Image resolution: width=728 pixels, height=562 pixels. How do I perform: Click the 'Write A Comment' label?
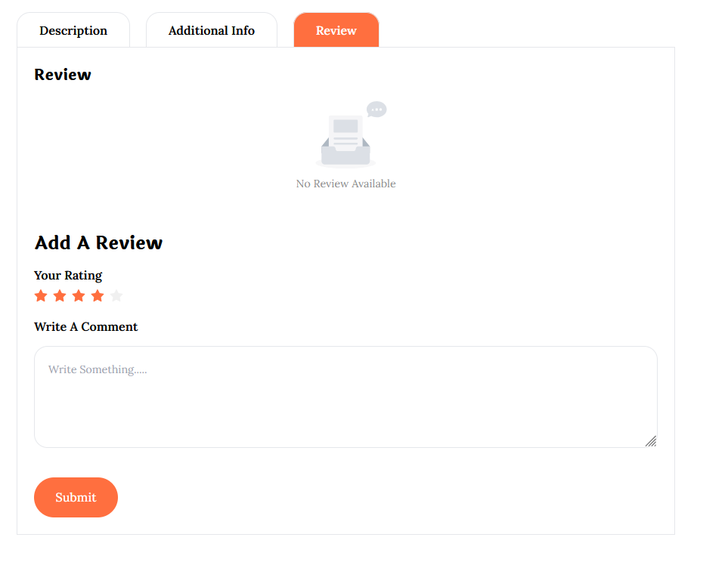(86, 326)
